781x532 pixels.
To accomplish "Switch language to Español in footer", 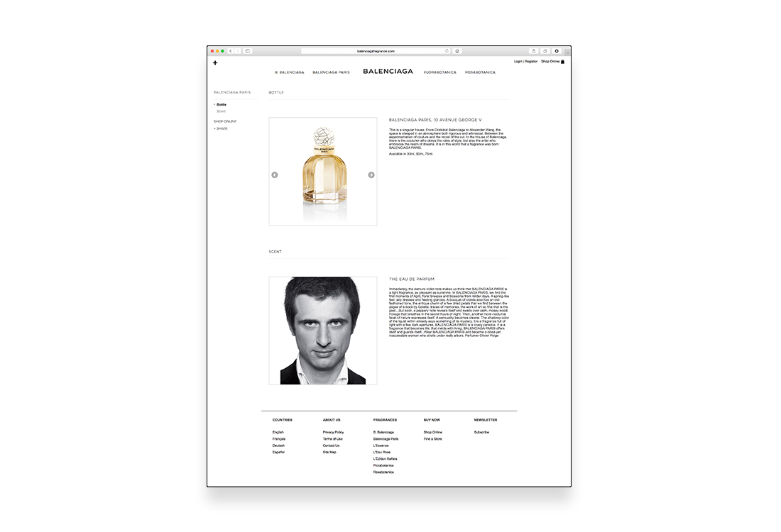I will pos(278,453).
